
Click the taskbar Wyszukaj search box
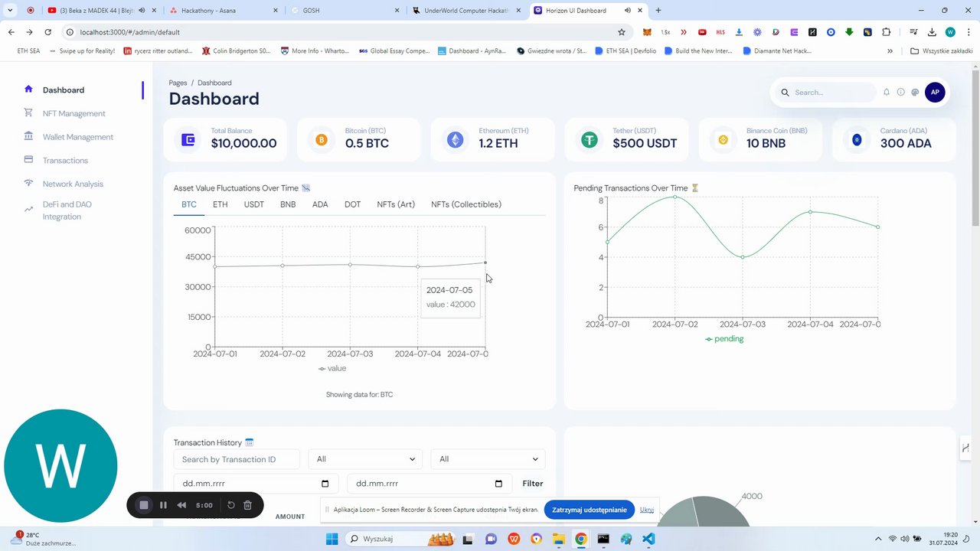coord(402,539)
